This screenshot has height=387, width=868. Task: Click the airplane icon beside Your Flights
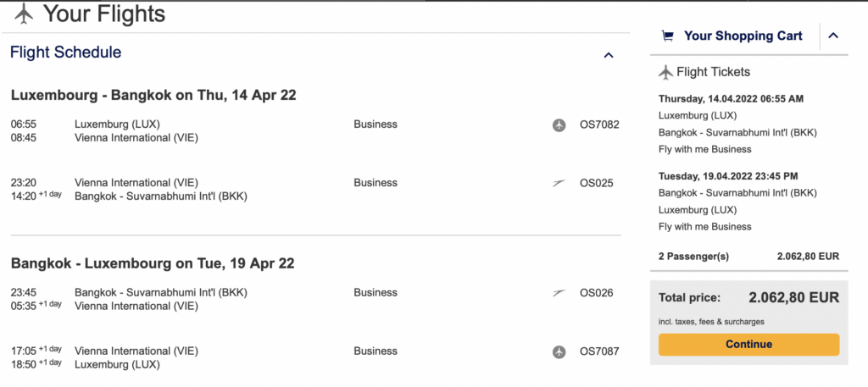coord(24,14)
